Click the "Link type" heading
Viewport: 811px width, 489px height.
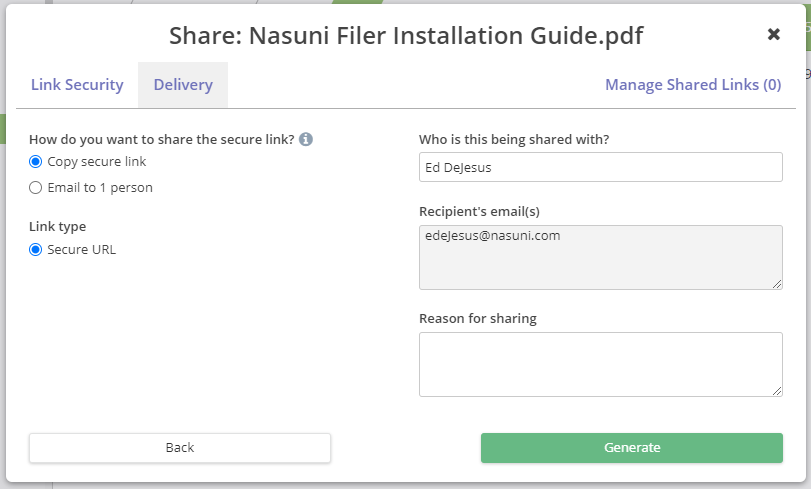click(x=58, y=227)
